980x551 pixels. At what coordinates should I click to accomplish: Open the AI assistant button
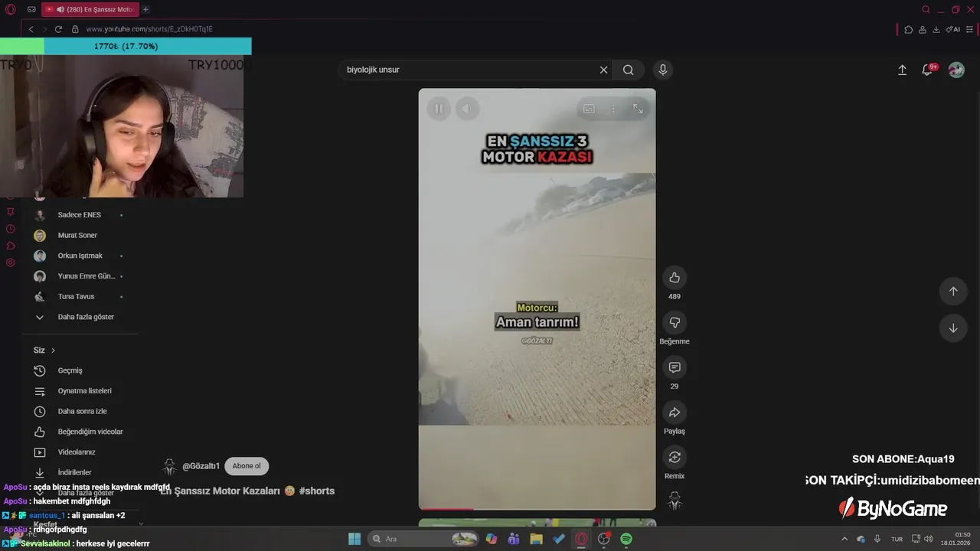953,29
